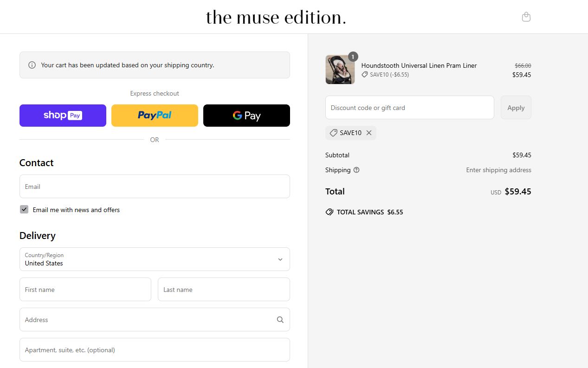Click the info icon in cart notice
Screen dimensions: 588x368
click(32, 65)
